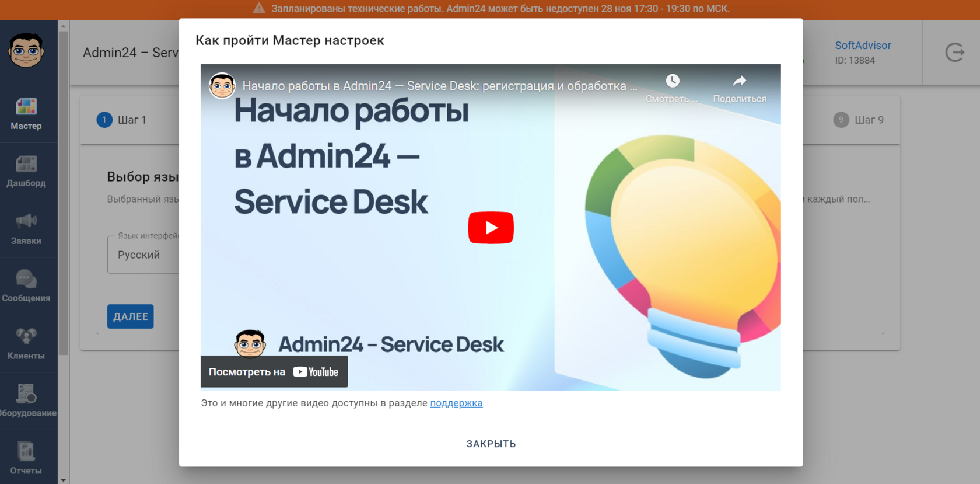Click the Watch later clock icon

[672, 81]
